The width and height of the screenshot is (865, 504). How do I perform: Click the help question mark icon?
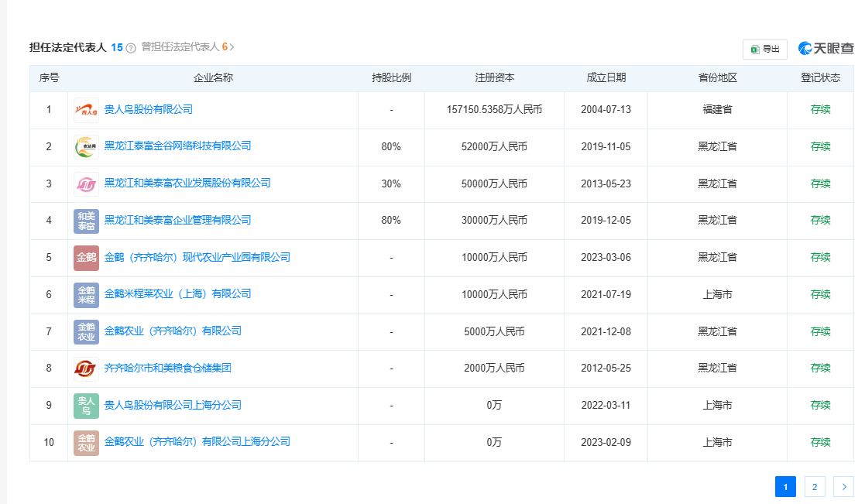[131, 48]
